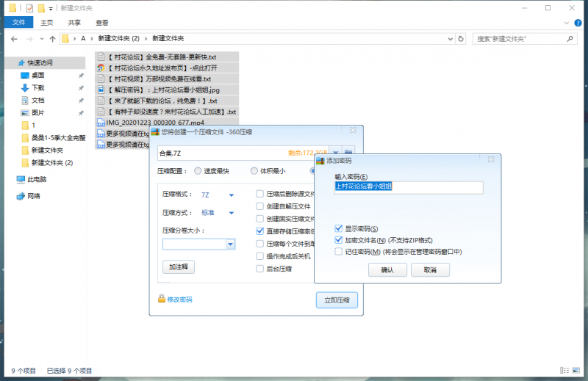Viewport: 588px width, 381px height.
Task: Select This PC (此电脑) in sidebar
Action: coord(37,179)
